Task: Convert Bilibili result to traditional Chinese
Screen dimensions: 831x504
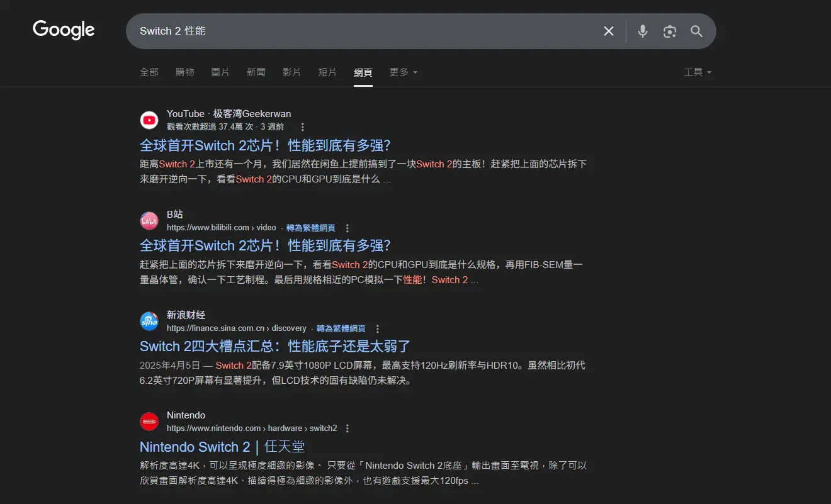Action: (x=310, y=228)
